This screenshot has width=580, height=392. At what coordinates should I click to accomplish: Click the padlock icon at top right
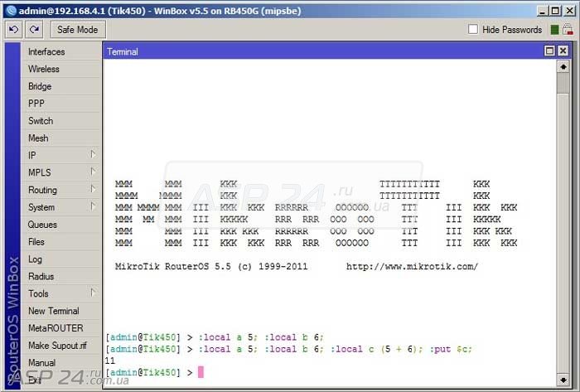coord(568,30)
